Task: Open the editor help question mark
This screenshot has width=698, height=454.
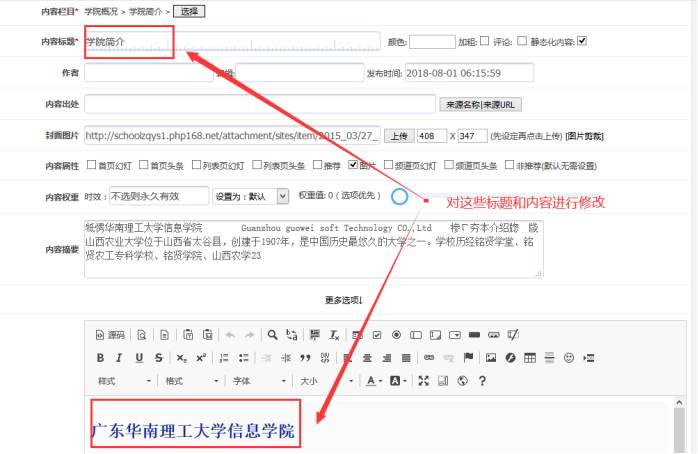Action: pos(482,381)
